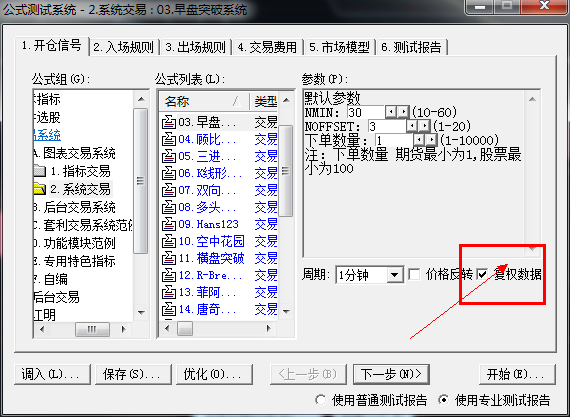Toggle the 价格反转 checkbox

pos(414,274)
